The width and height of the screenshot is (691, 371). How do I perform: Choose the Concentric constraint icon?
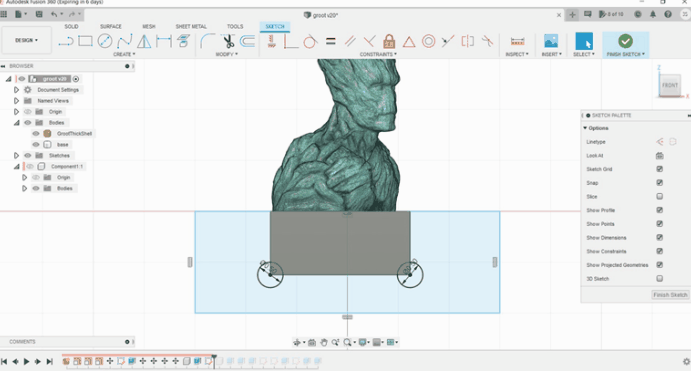click(x=428, y=41)
